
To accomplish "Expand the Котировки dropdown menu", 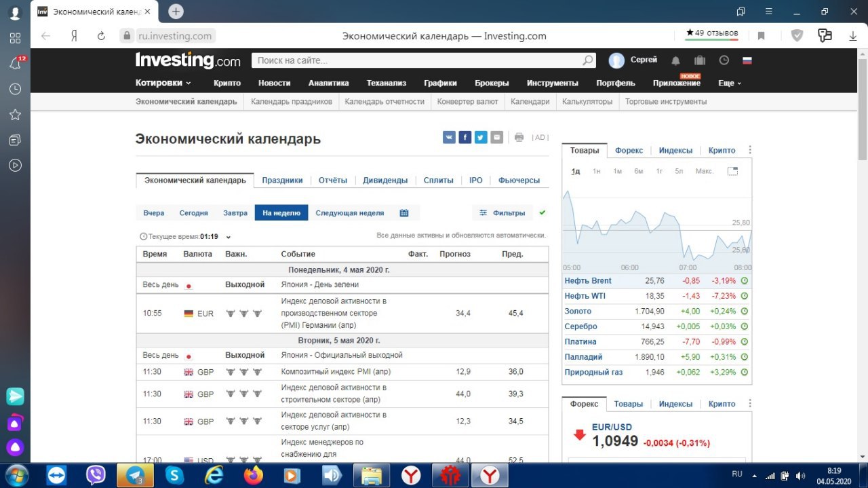I will (x=163, y=83).
